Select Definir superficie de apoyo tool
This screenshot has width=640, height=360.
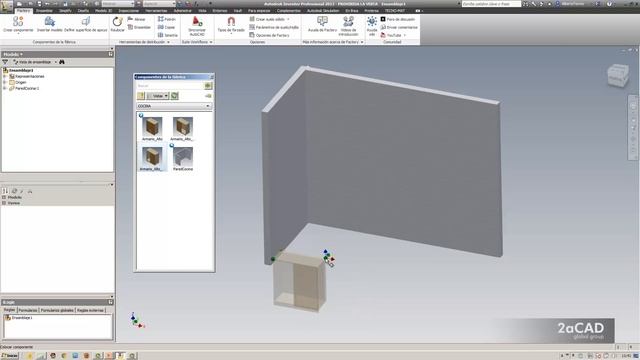point(86,24)
